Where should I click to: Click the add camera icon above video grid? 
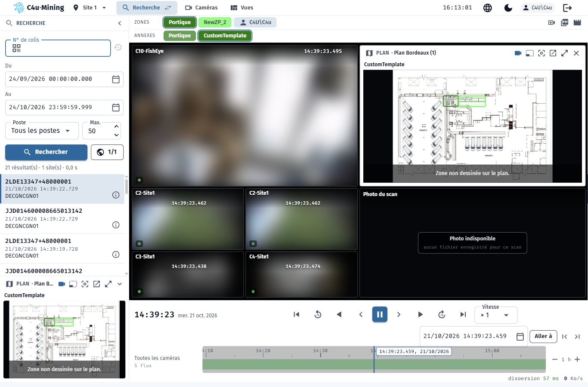pyautogui.click(x=551, y=22)
